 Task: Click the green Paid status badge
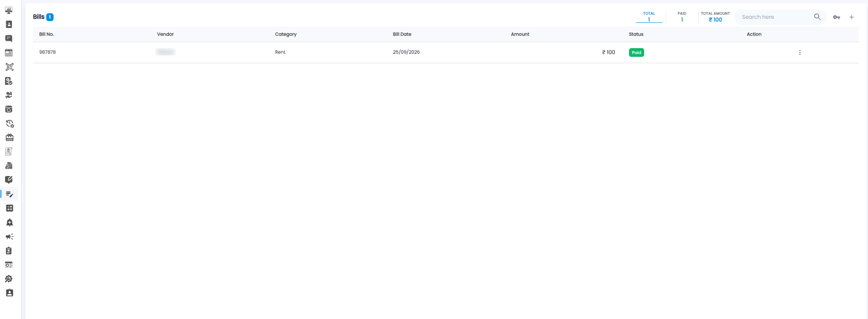pos(636,53)
